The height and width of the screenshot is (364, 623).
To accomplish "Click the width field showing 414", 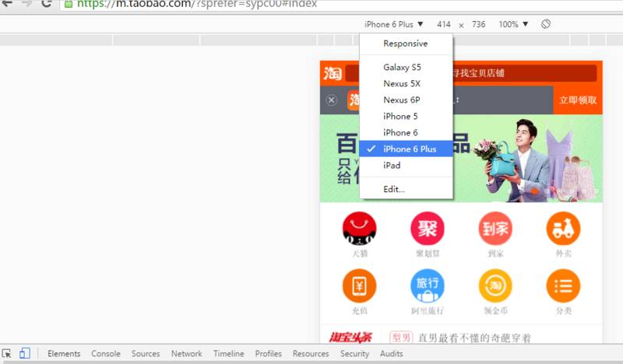I will 443,24.
